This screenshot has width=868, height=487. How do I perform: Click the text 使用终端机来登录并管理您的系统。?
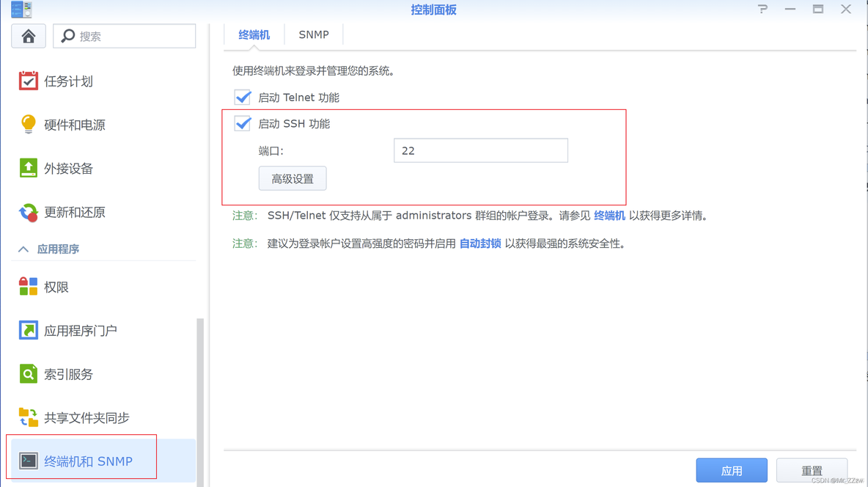313,71
